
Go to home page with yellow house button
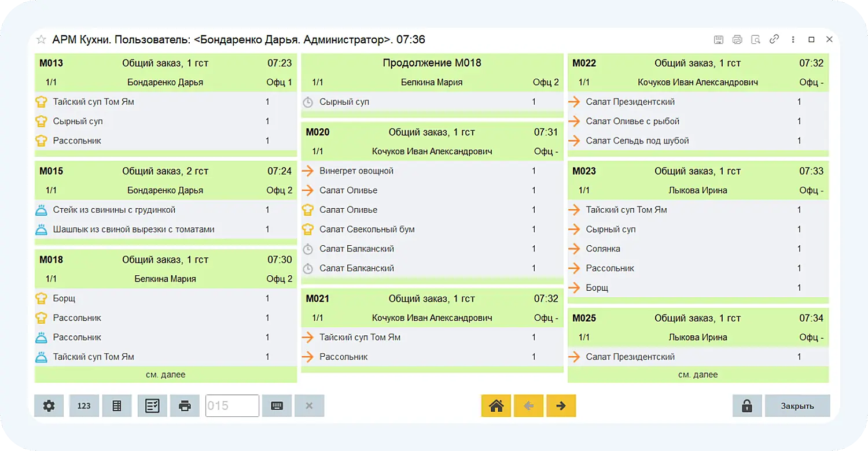pyautogui.click(x=496, y=406)
